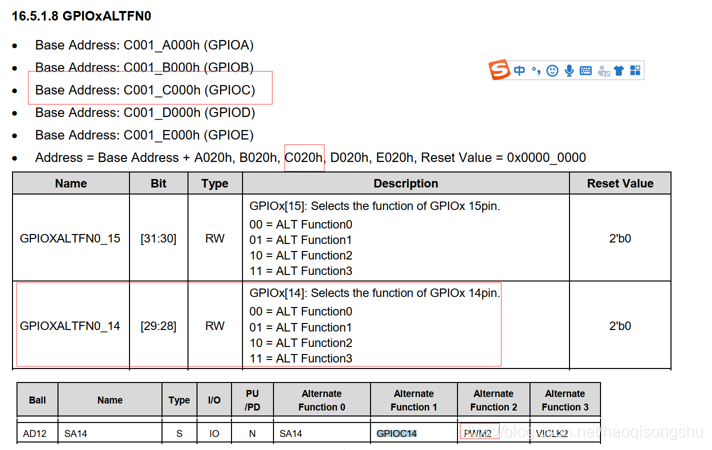
Task: Open the skin shirt icon in IME bar
Action: click(x=619, y=70)
